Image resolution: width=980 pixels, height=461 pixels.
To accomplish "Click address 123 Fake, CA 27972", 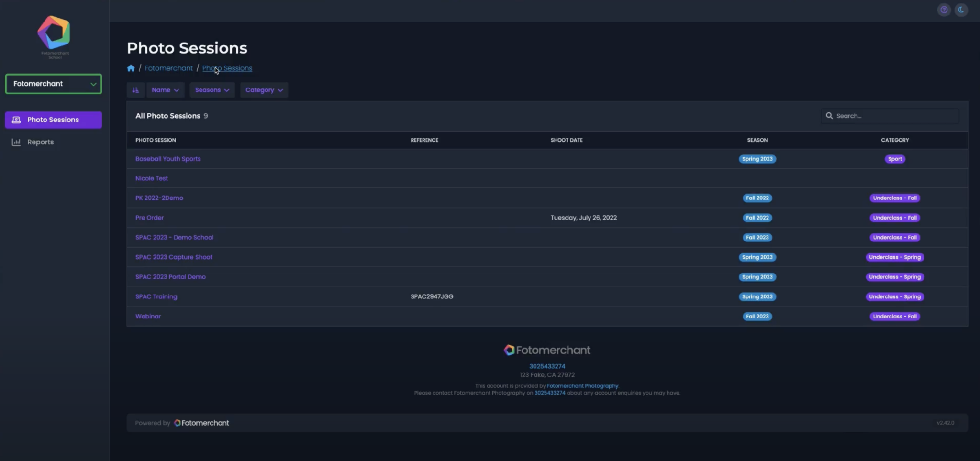I will tap(547, 375).
